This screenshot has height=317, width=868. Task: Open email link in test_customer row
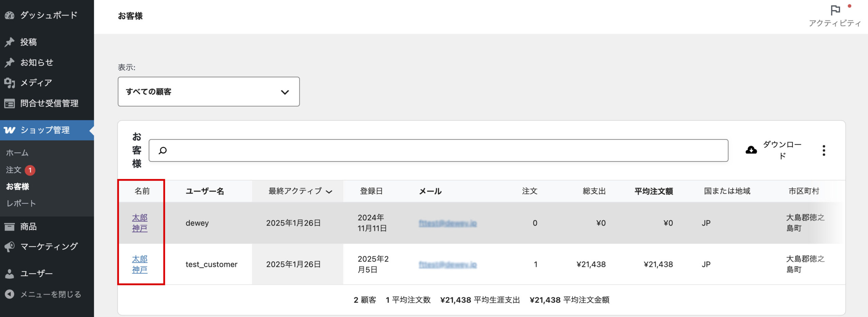click(x=448, y=264)
